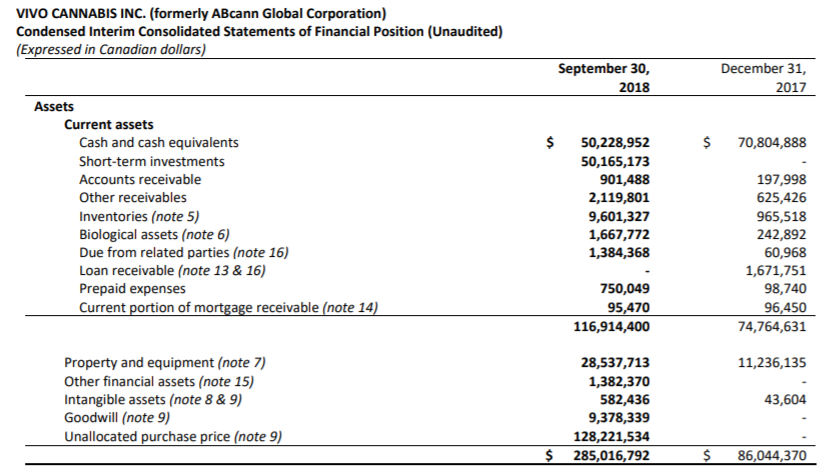
Task: Click the 'Prepaid expenses' row label
Action: click(132, 288)
